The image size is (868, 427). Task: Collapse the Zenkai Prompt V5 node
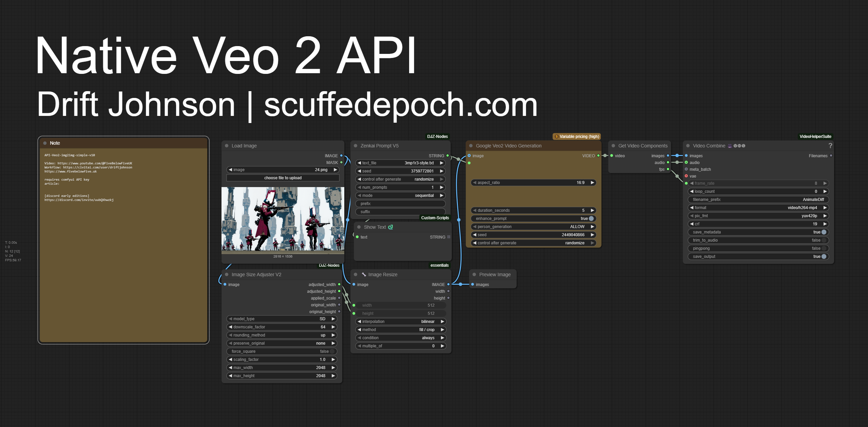(x=355, y=146)
